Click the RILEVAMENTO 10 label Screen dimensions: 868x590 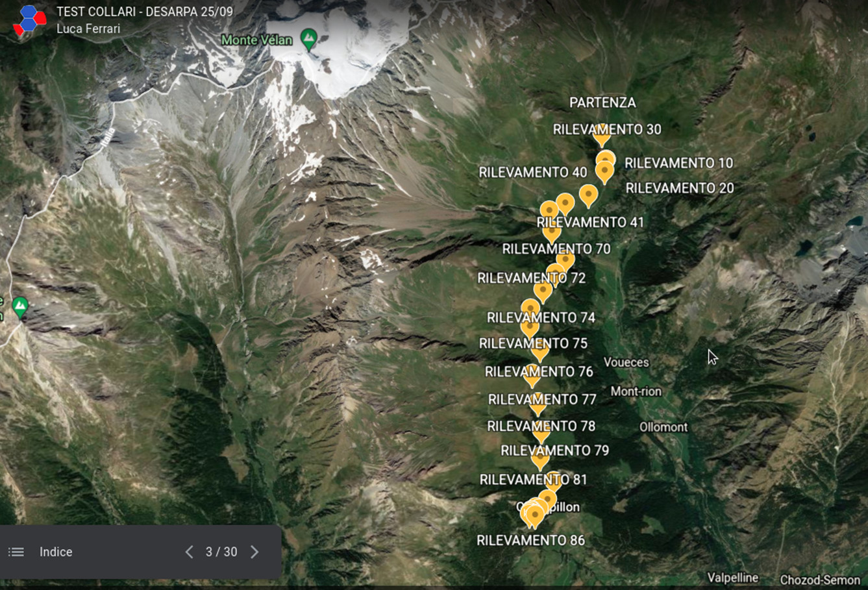pyautogui.click(x=678, y=163)
